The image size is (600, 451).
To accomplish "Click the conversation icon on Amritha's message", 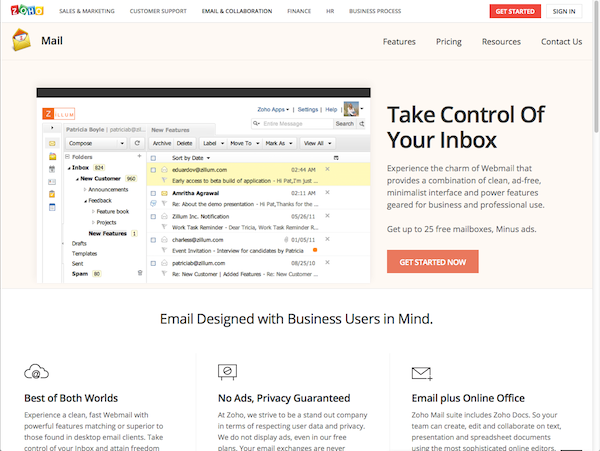I will point(153,204).
